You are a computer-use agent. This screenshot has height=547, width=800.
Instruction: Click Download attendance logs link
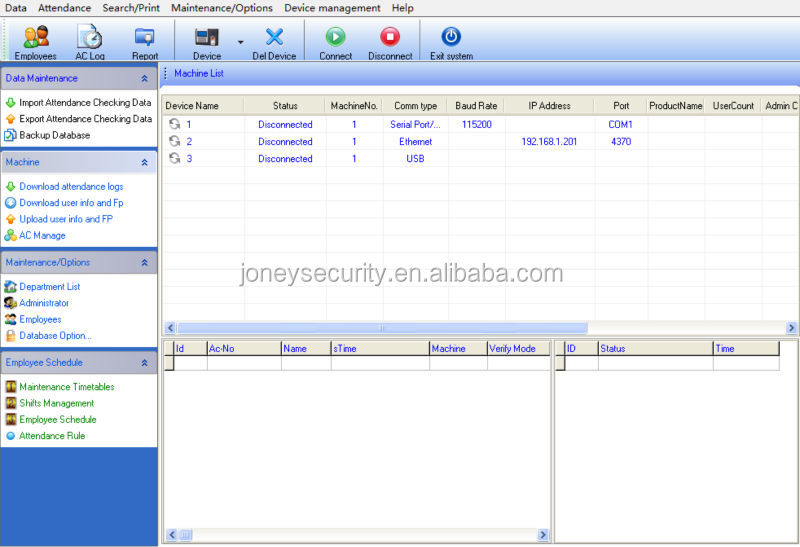pos(71,187)
